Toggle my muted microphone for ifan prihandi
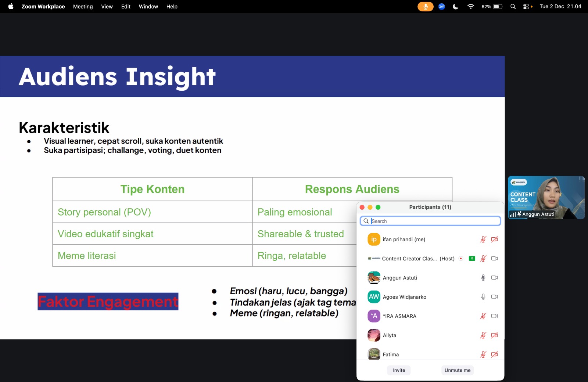This screenshot has width=588, height=382. click(x=483, y=239)
